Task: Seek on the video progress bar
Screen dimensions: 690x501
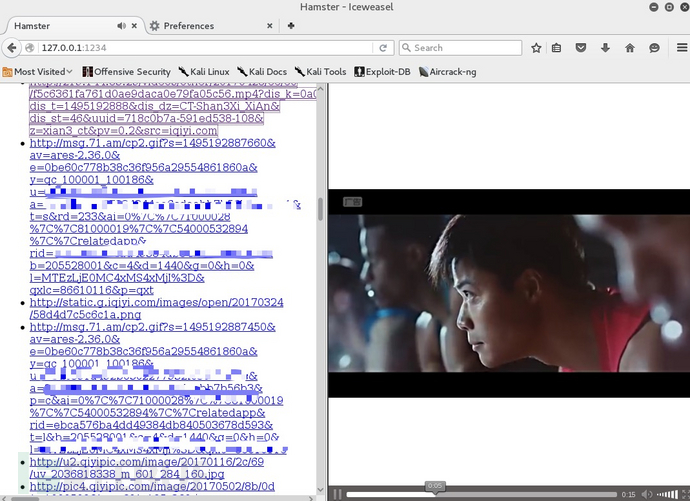Action: tap(481, 495)
